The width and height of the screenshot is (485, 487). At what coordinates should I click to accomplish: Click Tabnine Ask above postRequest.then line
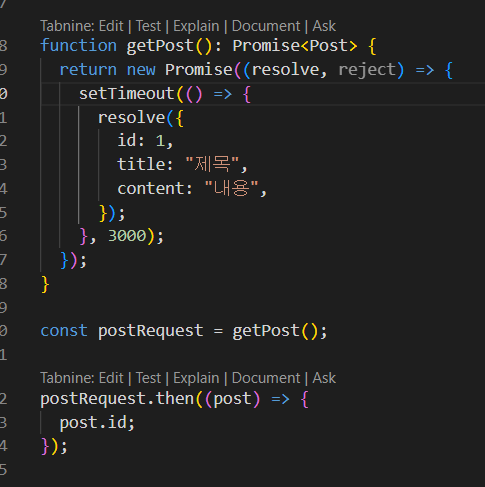click(324, 378)
